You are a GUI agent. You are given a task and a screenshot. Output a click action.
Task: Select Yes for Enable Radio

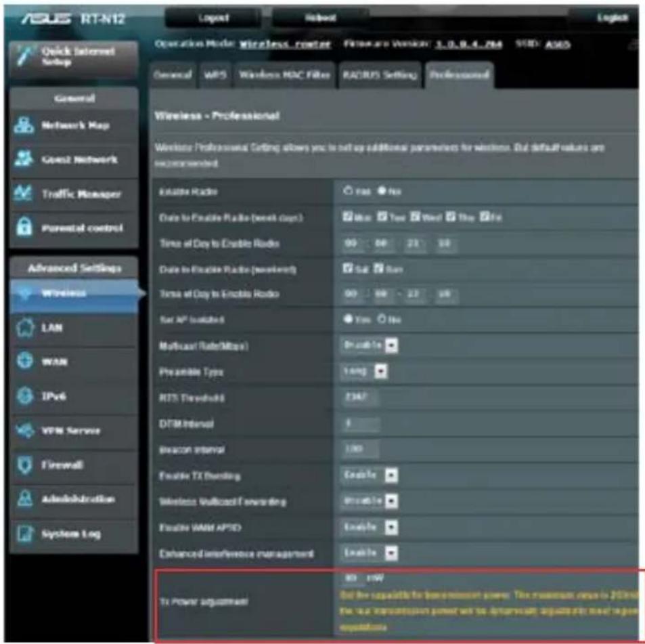pos(348,191)
